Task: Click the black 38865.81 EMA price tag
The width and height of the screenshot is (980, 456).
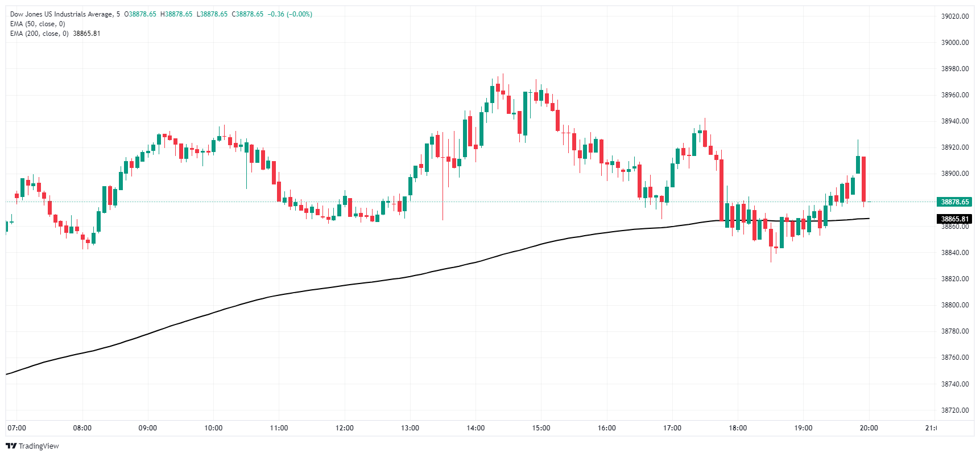Action: [x=954, y=219]
